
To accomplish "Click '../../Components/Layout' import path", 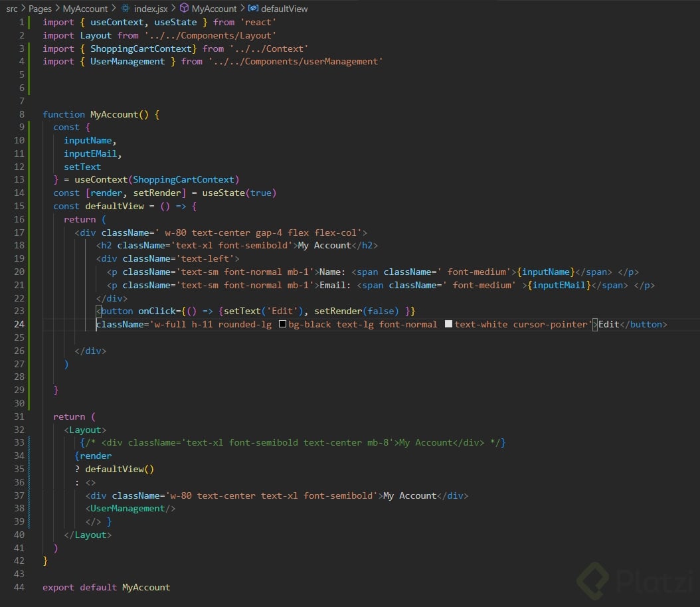I will tap(211, 36).
